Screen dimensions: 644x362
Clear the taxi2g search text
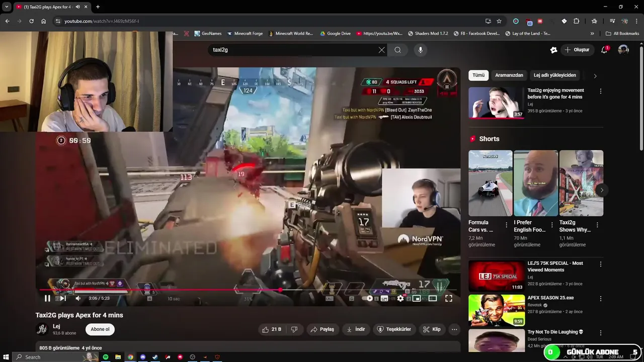(381, 50)
